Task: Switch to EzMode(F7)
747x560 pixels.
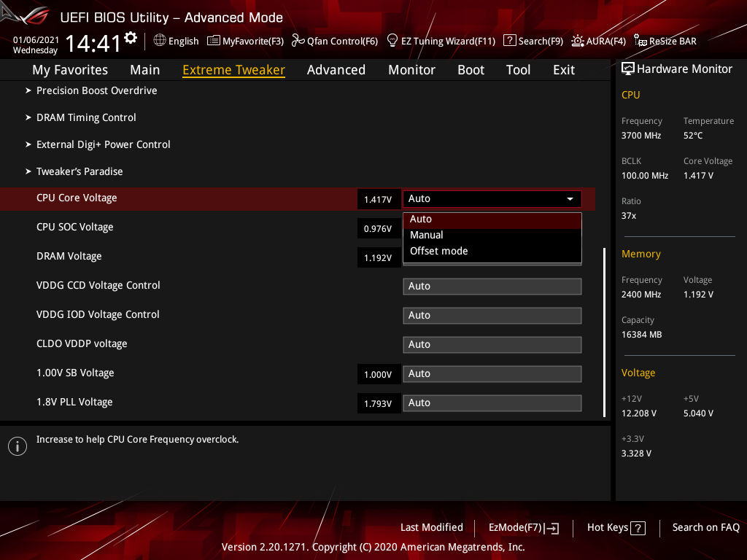Action: [x=524, y=528]
